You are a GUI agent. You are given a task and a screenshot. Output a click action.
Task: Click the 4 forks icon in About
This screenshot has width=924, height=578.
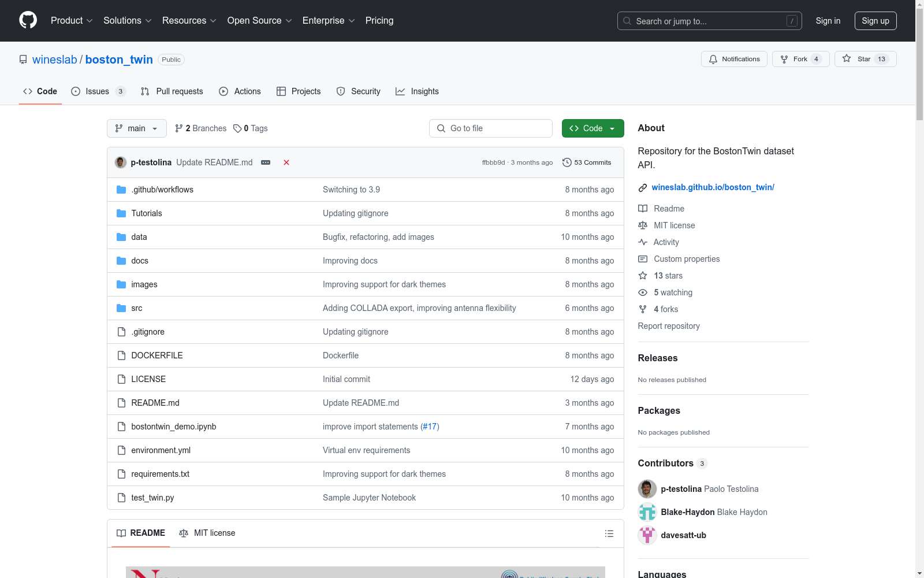pos(643,309)
